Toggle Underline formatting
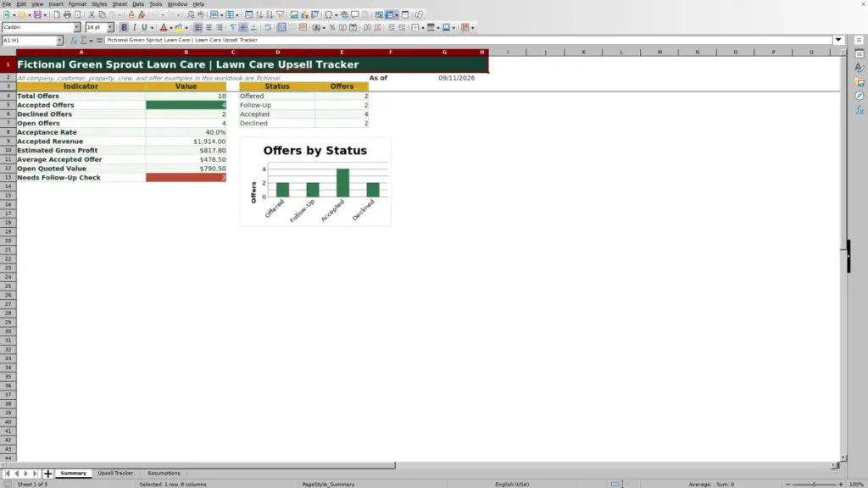 pos(144,28)
